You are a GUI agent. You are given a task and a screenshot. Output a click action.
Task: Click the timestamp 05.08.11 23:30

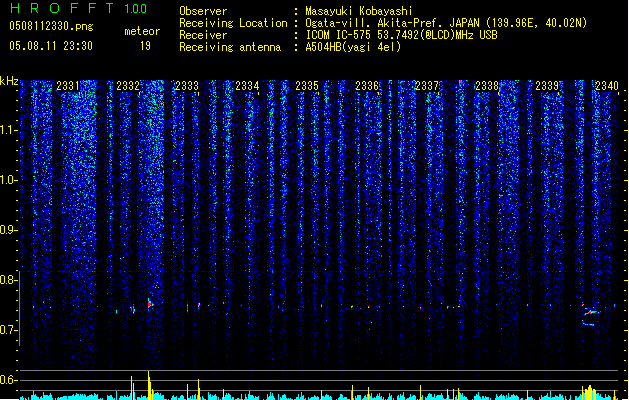point(51,46)
